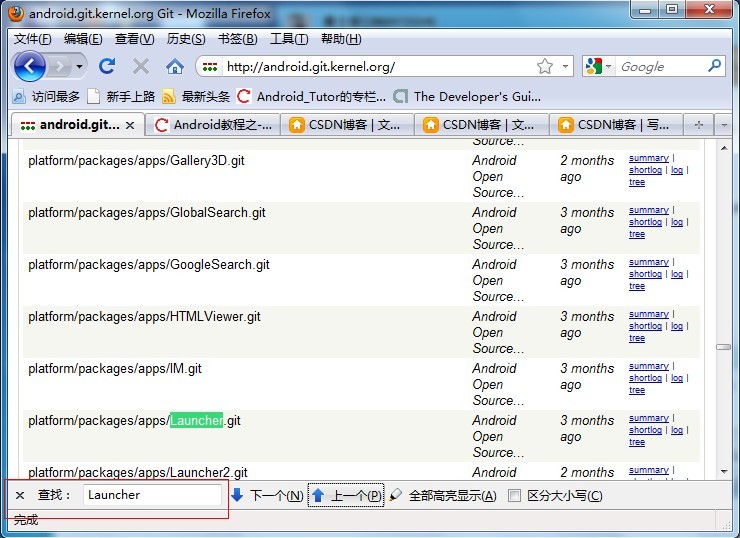Click the scrollbar down arrow
The image size is (740, 538).
(x=724, y=471)
